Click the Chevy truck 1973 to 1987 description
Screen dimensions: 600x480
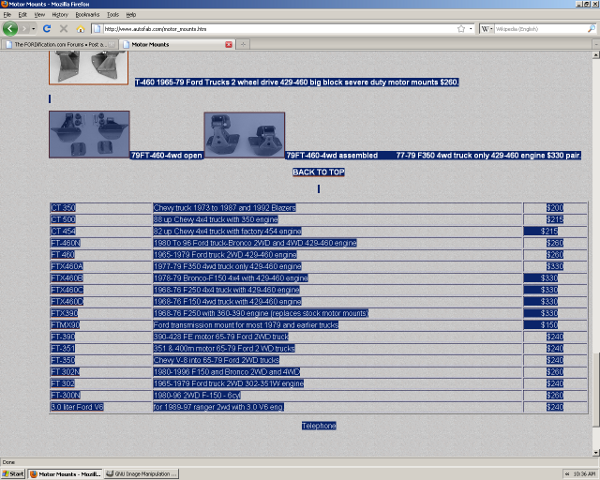pyautogui.click(x=225, y=208)
